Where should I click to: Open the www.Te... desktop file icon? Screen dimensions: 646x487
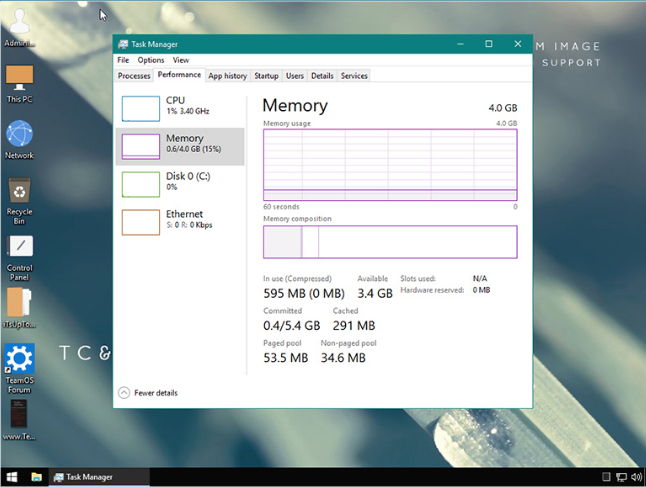19,420
